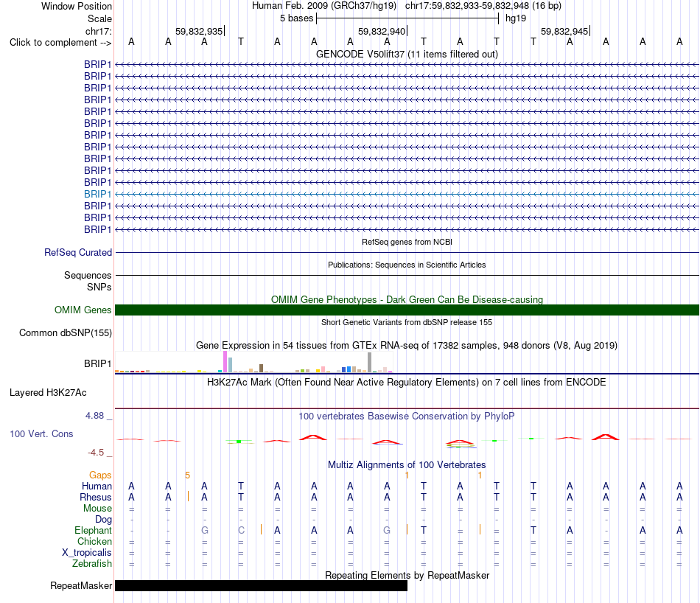Click the '59,832,940' ruler position label
700x603 pixels.
pos(382,31)
